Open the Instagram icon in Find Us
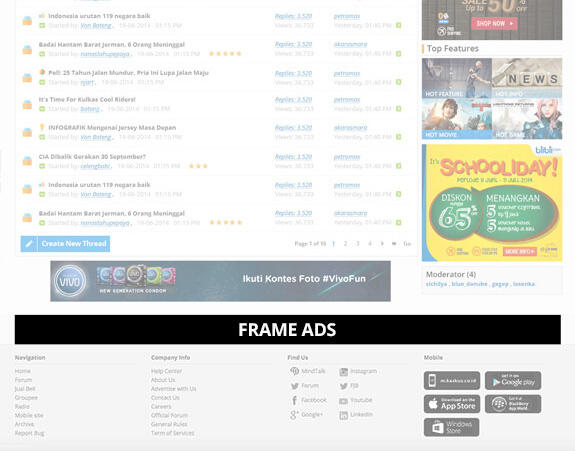Viewport: 575px width, 451px height. point(343,372)
